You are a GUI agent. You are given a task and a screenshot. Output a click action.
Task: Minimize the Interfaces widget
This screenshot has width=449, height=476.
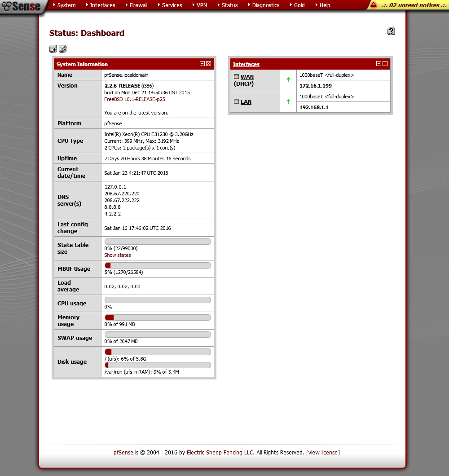pos(379,63)
